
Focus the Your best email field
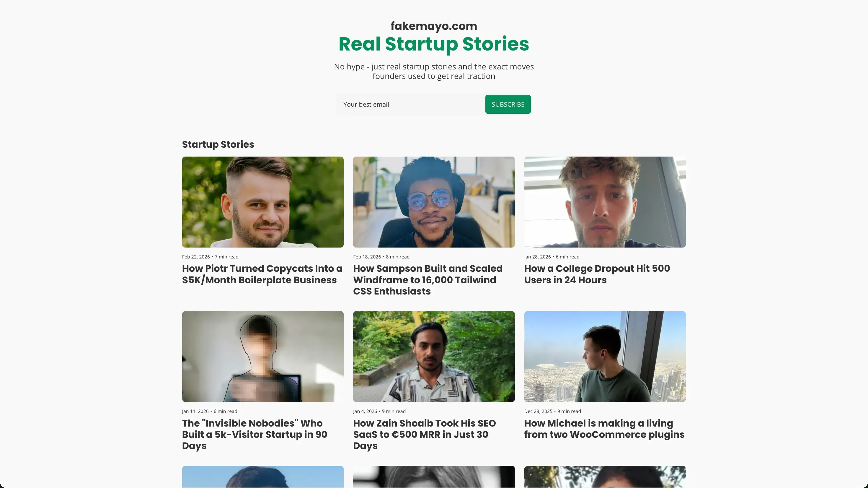(410, 105)
